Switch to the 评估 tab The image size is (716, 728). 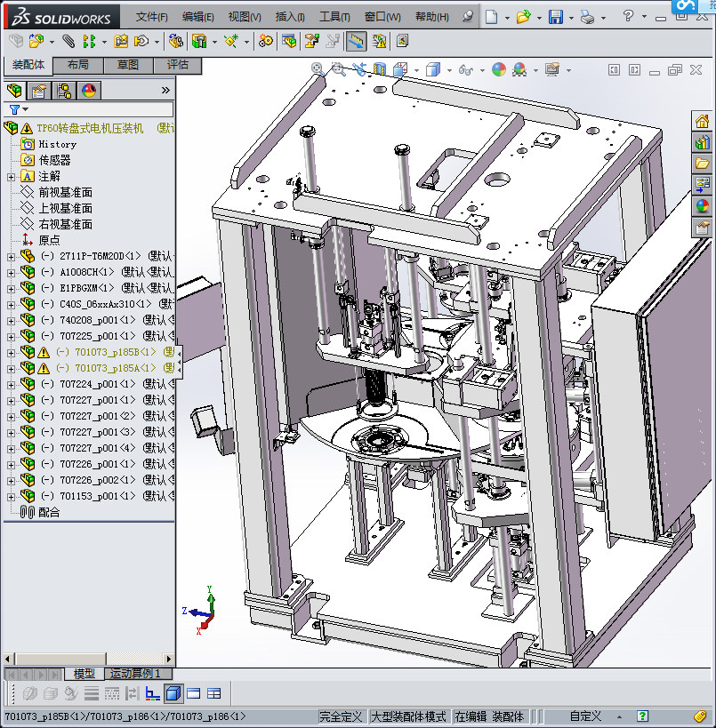coord(178,65)
